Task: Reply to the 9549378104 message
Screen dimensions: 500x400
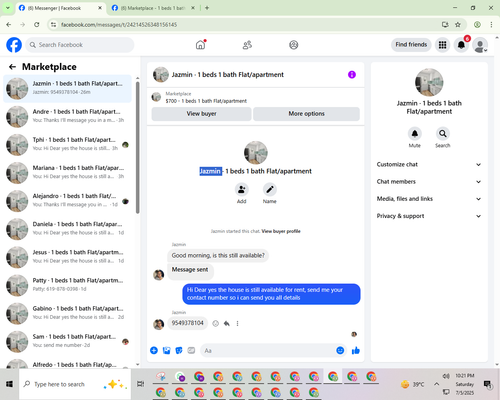Action: pos(227,323)
